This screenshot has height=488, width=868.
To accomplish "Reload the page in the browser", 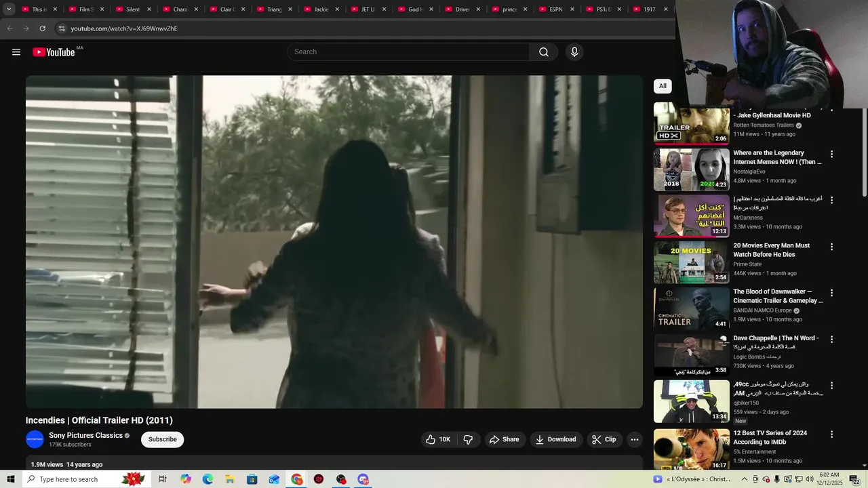I will click(x=42, y=28).
